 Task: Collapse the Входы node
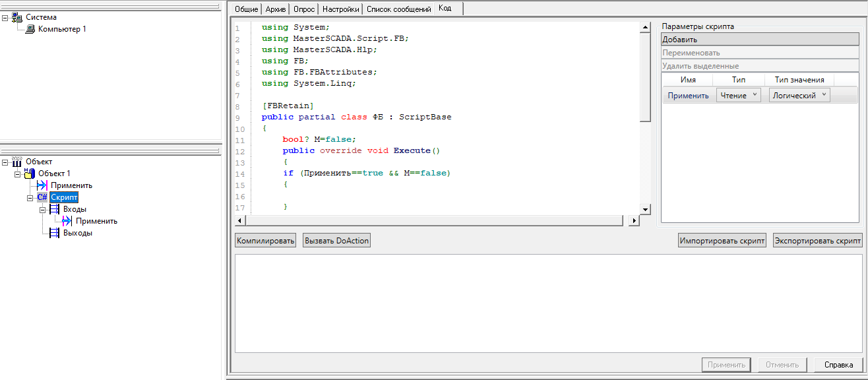coord(43,209)
